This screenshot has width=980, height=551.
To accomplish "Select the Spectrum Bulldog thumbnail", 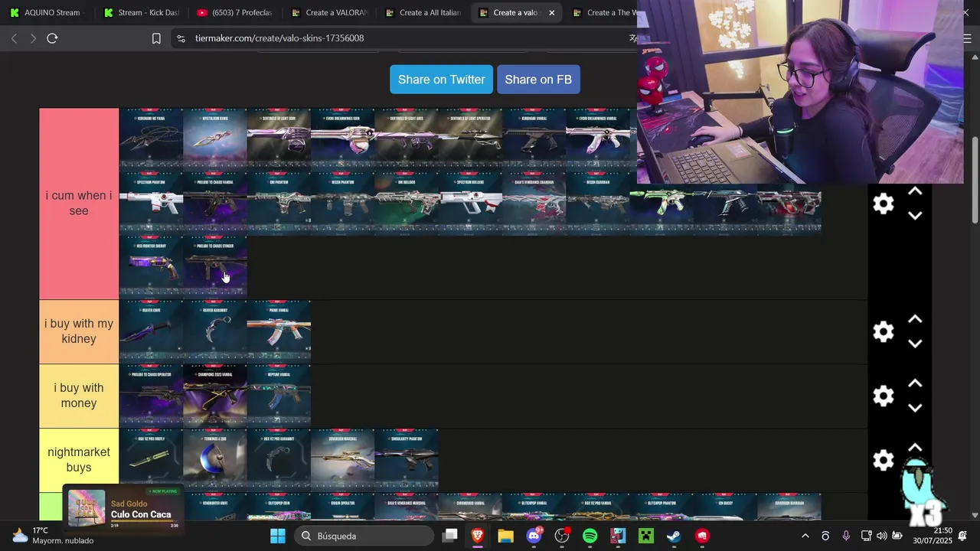I will [x=470, y=203].
